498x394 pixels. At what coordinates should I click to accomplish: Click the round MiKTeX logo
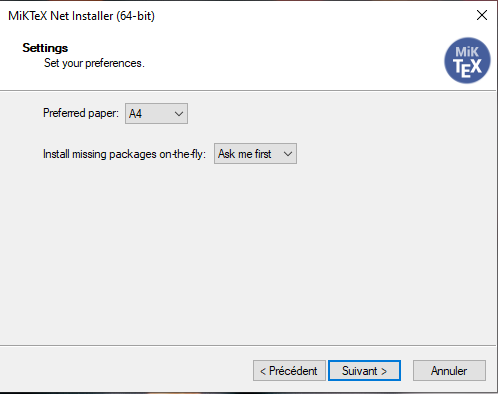click(467, 60)
